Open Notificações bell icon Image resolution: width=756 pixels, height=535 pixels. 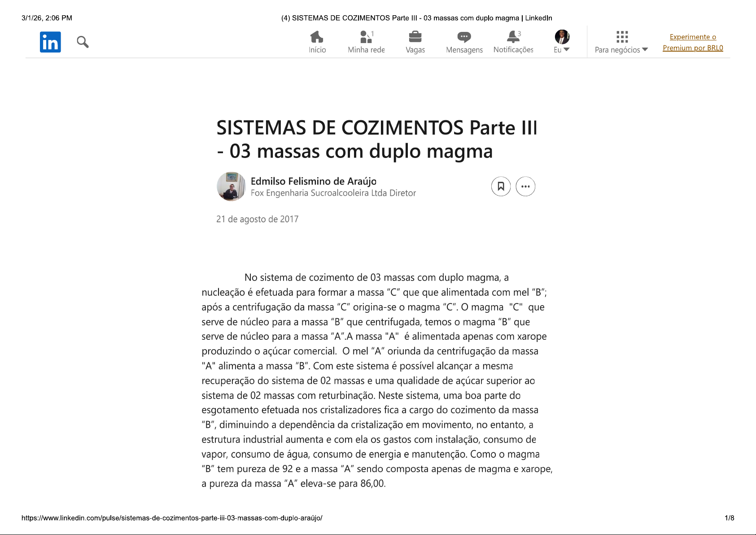click(513, 37)
